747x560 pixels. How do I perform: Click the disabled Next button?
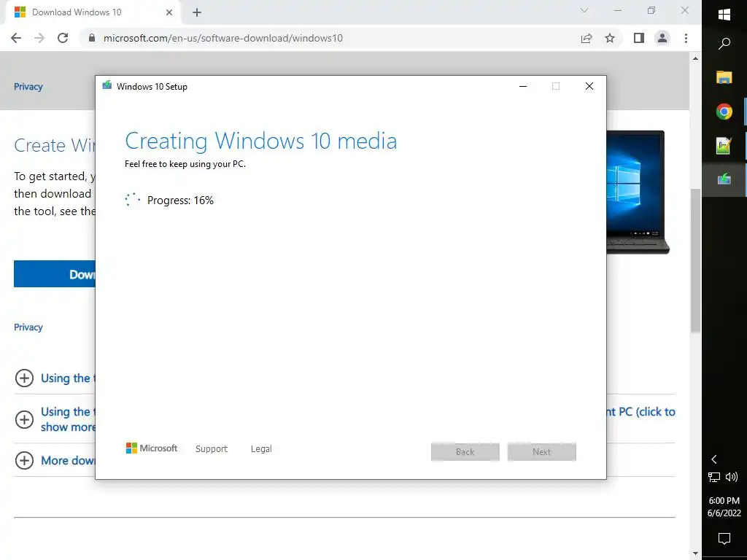pos(542,451)
